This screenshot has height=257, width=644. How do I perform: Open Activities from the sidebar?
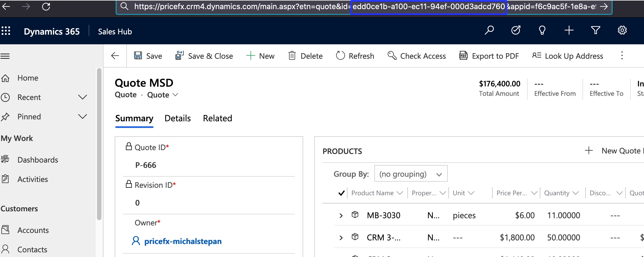tap(24, 179)
